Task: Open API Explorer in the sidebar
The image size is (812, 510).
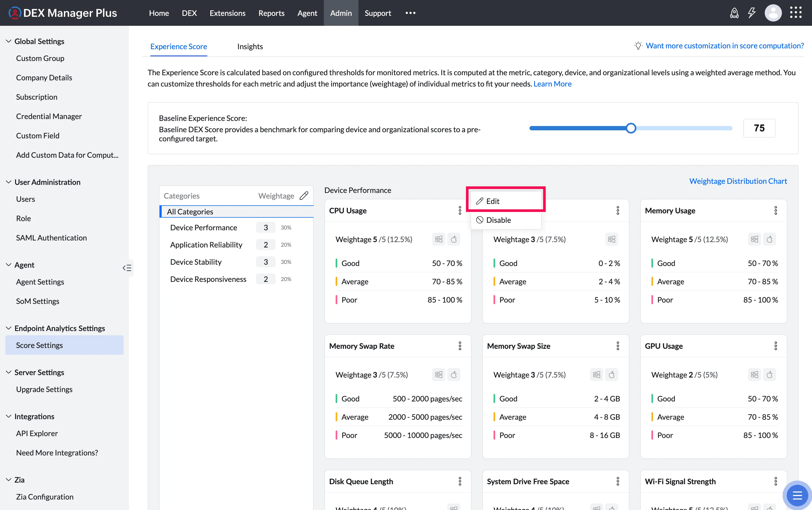Action: pos(37,433)
